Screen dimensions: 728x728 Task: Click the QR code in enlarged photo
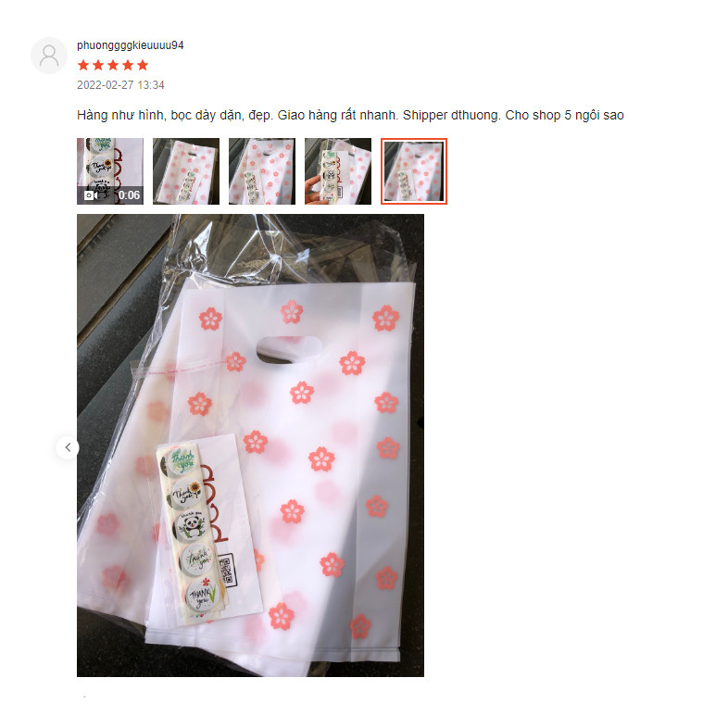(228, 570)
